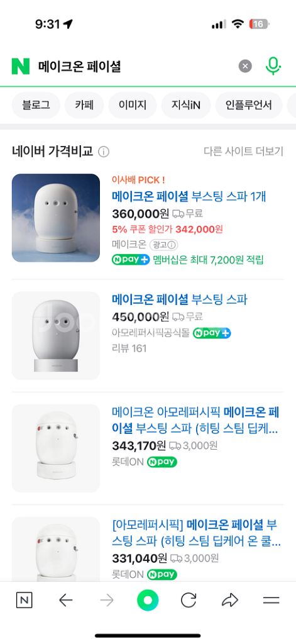Open the hamburger menu in bottom bar
Viewport: 296px width, 644px height.
(271, 601)
